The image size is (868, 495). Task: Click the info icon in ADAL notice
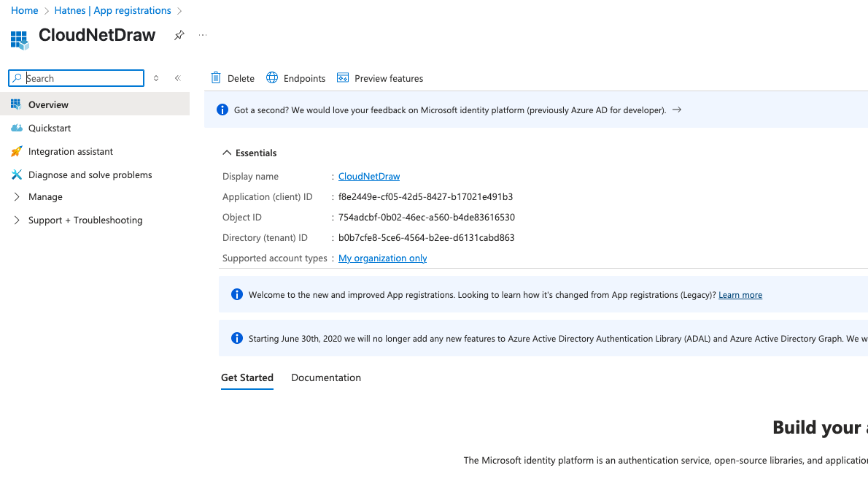click(x=237, y=338)
